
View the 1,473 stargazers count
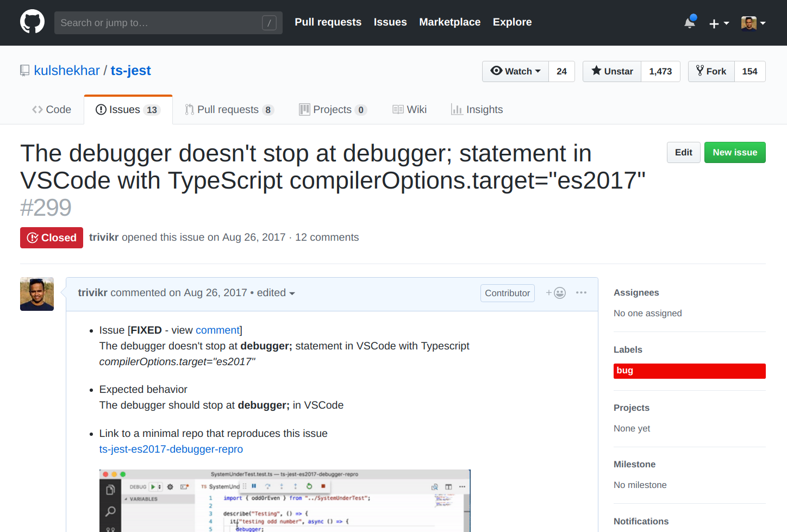[660, 71]
